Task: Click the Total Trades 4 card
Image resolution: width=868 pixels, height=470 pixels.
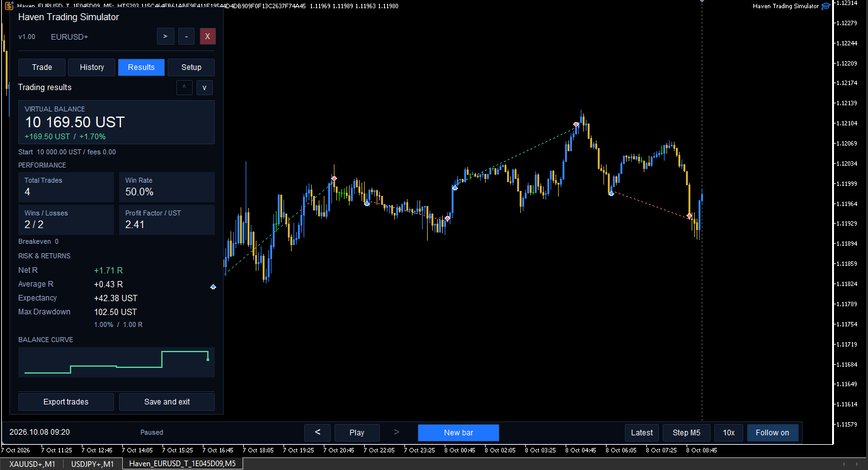Action: (x=66, y=187)
